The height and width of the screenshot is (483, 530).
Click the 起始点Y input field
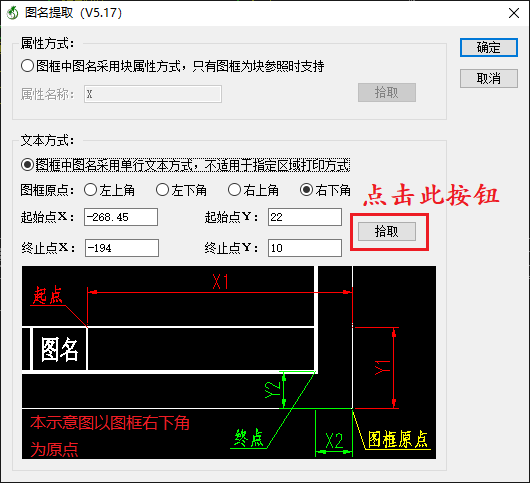(x=305, y=217)
